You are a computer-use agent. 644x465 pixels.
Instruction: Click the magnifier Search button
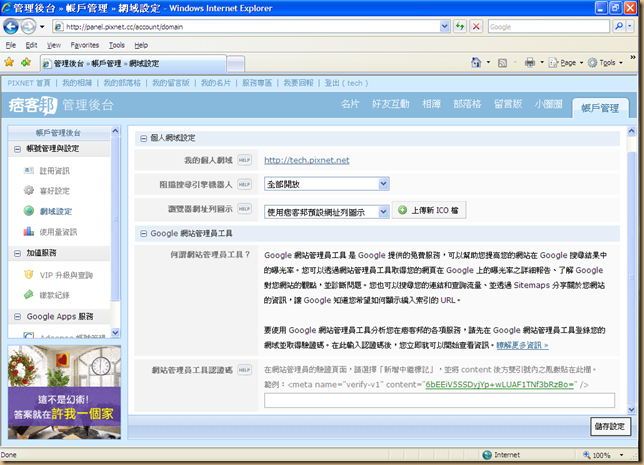pos(619,26)
